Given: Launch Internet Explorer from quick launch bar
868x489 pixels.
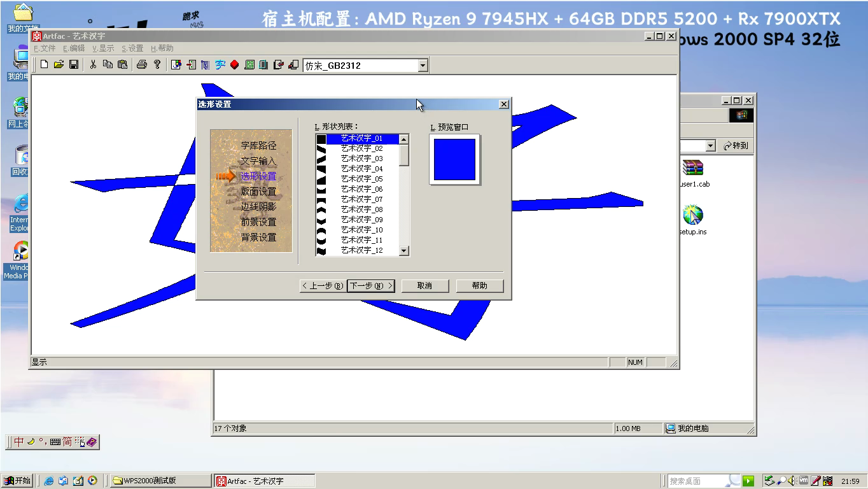Looking at the screenshot, I should [48, 481].
